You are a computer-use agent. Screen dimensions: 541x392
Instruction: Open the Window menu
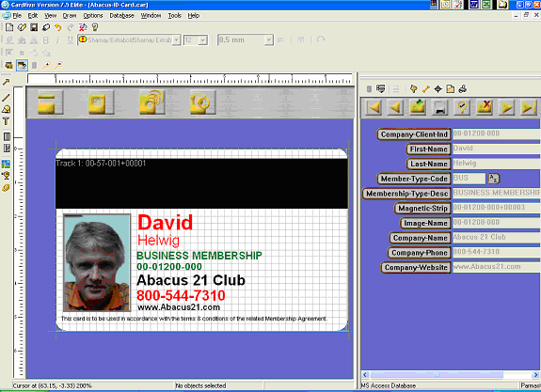(x=151, y=16)
